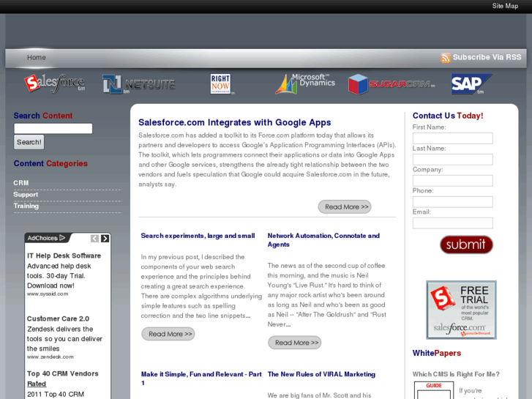Viewport: 532px width, 399px height.
Task: Click the orange RSS feed icon
Action: point(445,58)
